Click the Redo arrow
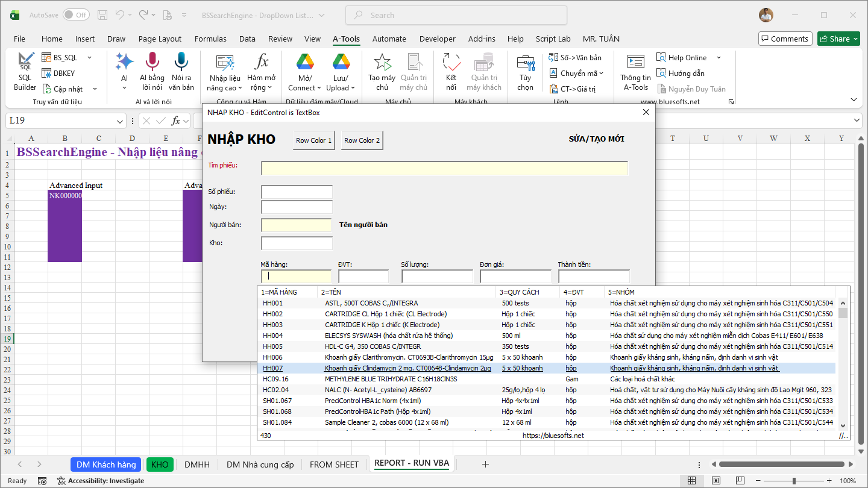 (x=143, y=15)
